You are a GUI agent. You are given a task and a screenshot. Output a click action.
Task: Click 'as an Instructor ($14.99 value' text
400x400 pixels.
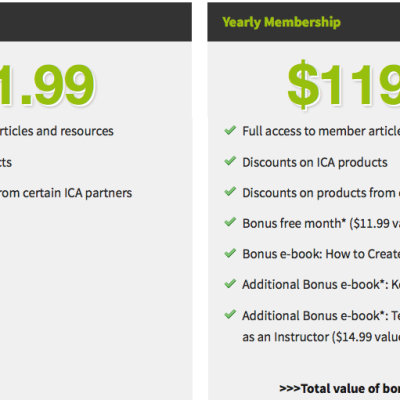click(x=321, y=337)
